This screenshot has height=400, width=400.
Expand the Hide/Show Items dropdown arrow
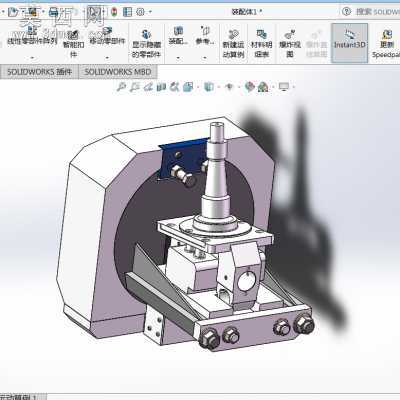[x=238, y=87]
